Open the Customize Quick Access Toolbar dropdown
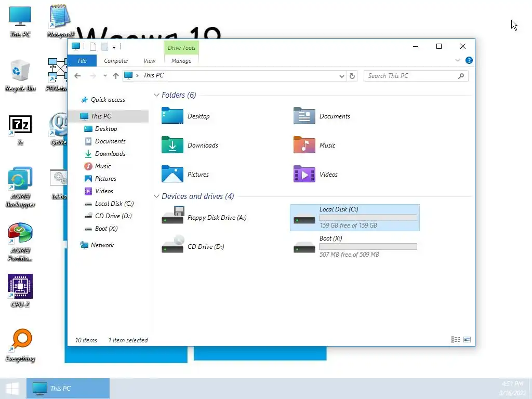The height and width of the screenshot is (399, 532). [114, 47]
